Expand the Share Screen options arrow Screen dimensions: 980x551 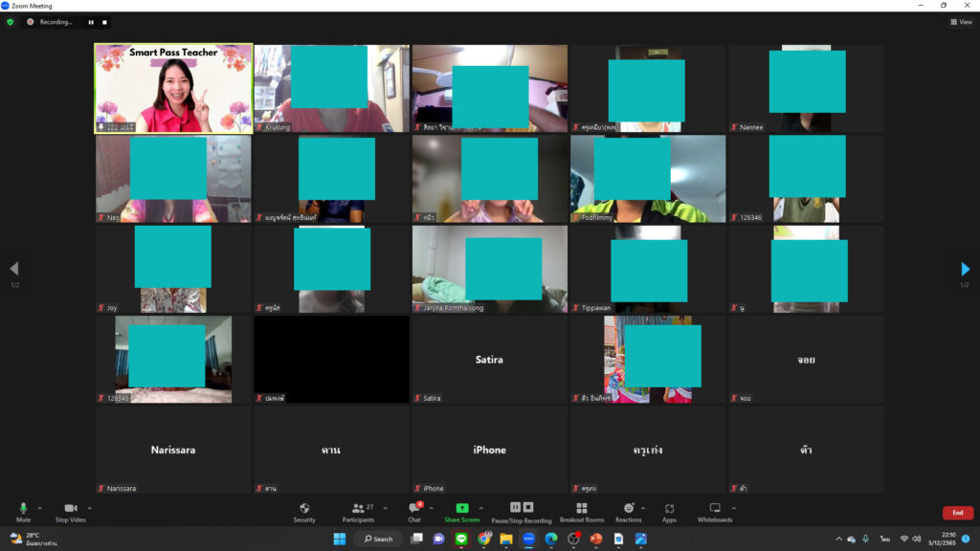coord(480,508)
